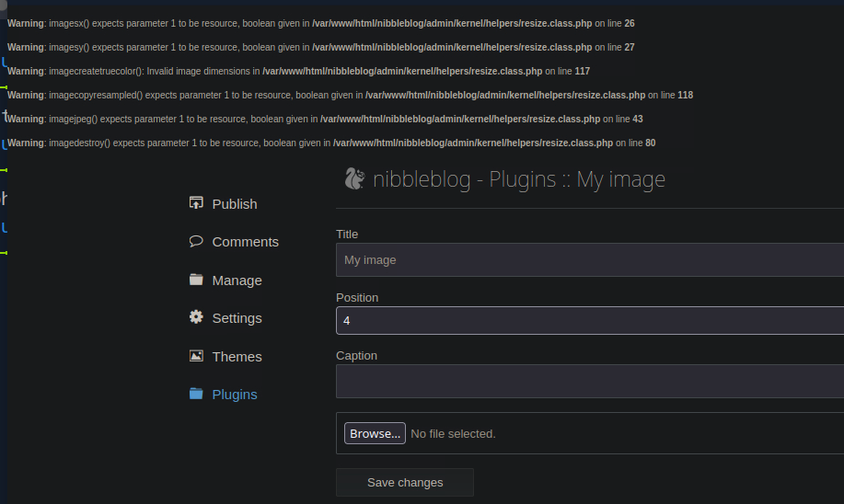844x504 pixels.
Task: Go to the Manage menu item
Action: [237, 281]
